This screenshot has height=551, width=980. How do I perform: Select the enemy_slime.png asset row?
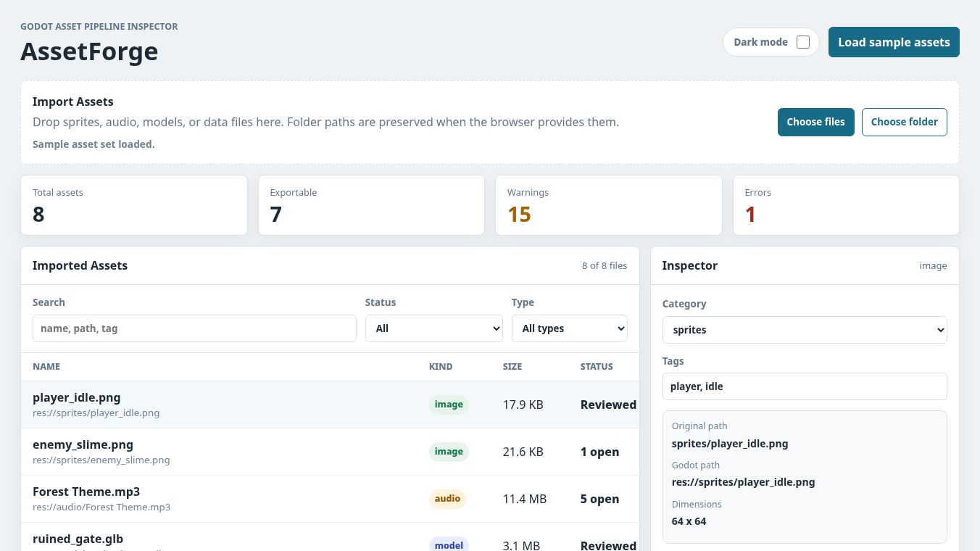[x=330, y=452]
